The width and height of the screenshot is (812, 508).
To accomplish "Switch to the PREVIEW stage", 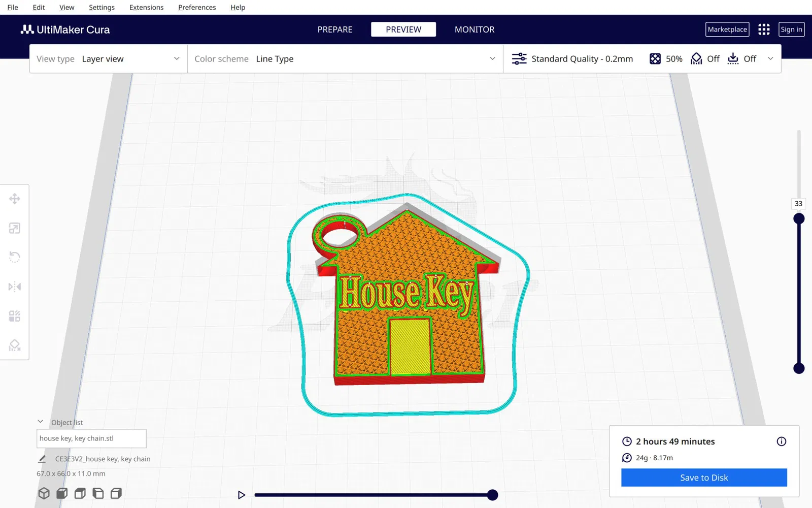I will (x=403, y=29).
